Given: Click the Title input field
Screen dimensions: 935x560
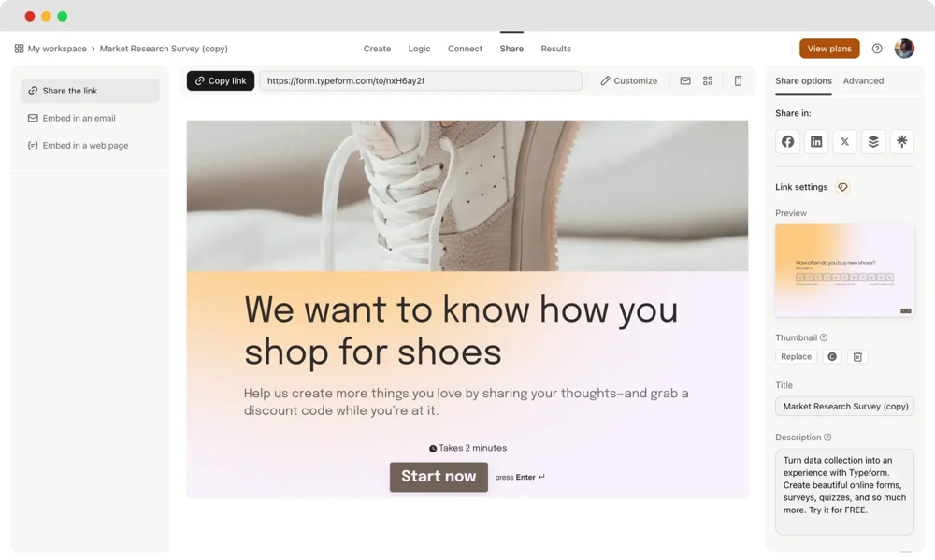Looking at the screenshot, I should click(x=844, y=406).
